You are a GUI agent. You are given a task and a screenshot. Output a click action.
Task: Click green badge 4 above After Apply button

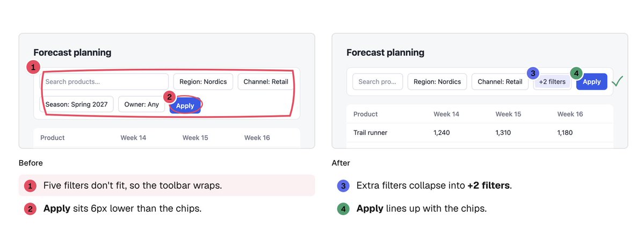pos(576,74)
